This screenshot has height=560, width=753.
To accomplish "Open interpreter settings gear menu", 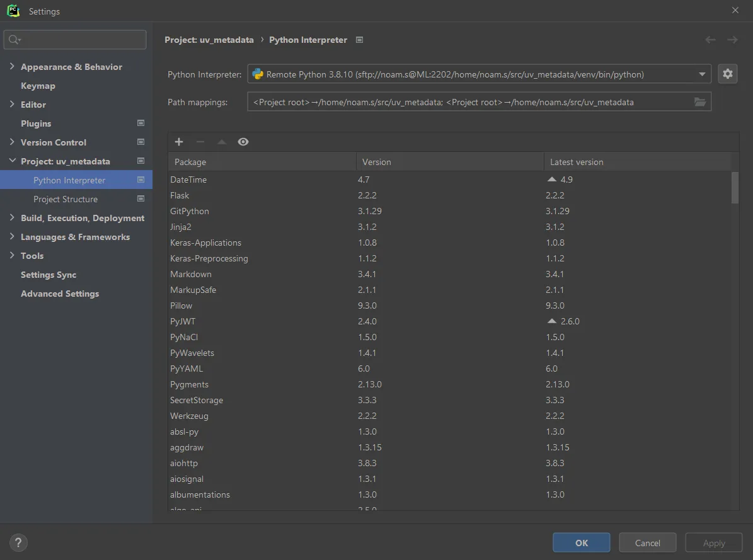I will click(x=728, y=74).
